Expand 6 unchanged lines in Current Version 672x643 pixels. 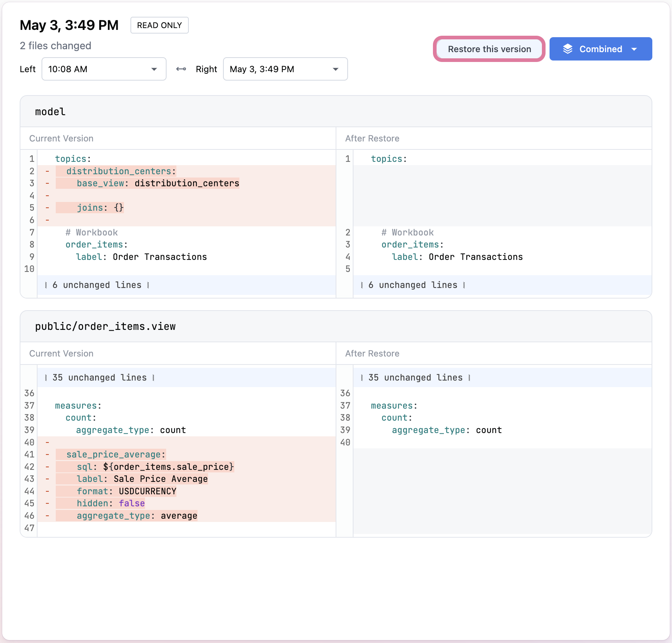tap(97, 285)
